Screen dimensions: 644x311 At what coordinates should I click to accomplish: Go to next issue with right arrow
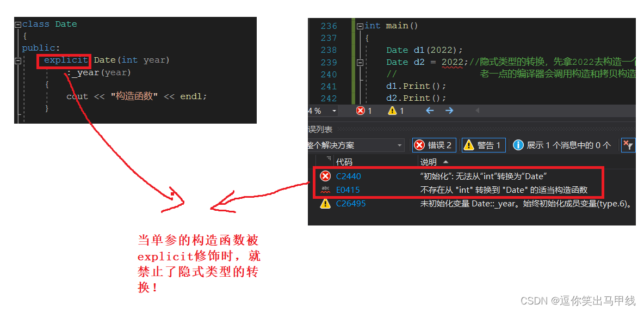(x=449, y=111)
